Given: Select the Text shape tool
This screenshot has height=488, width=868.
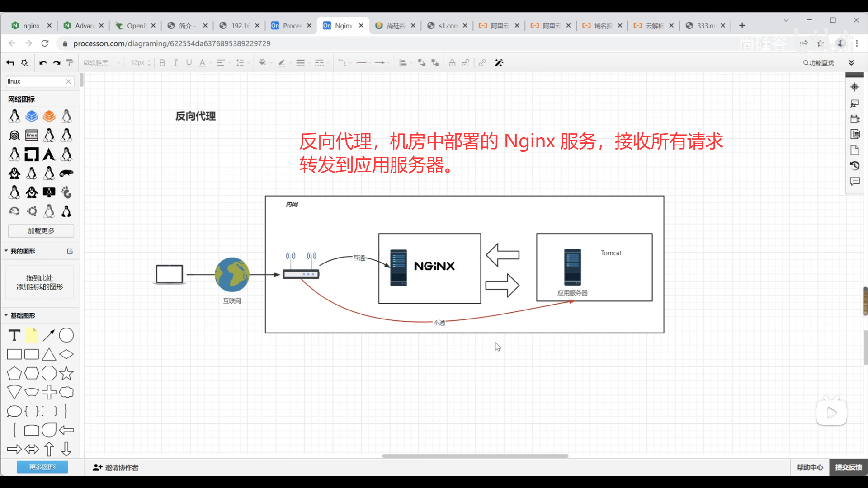Looking at the screenshot, I should click(14, 335).
